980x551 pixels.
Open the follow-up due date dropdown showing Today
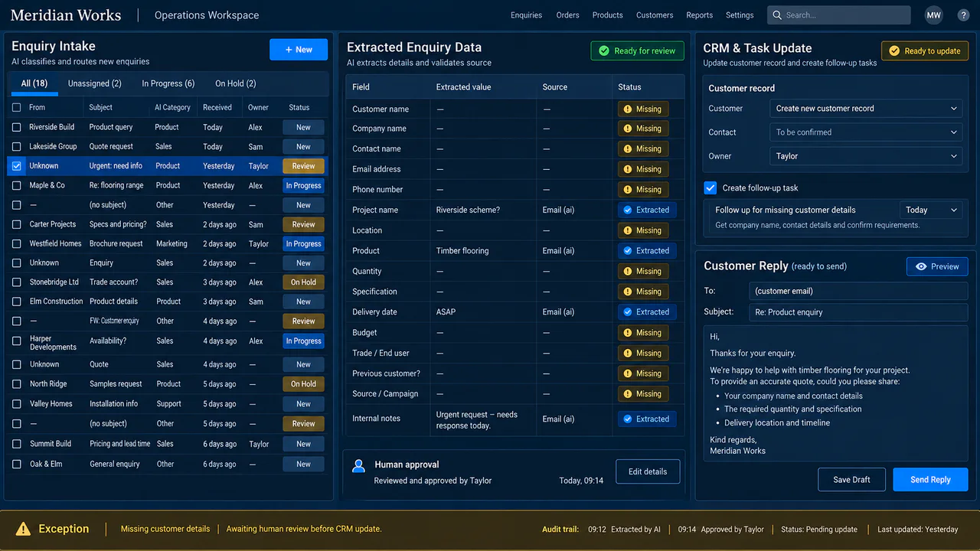[931, 210]
